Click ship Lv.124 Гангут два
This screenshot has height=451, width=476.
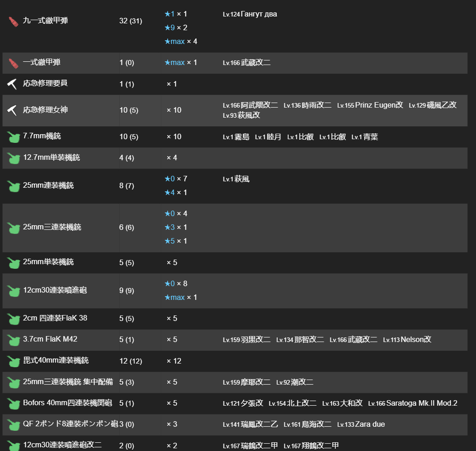pyautogui.click(x=250, y=14)
